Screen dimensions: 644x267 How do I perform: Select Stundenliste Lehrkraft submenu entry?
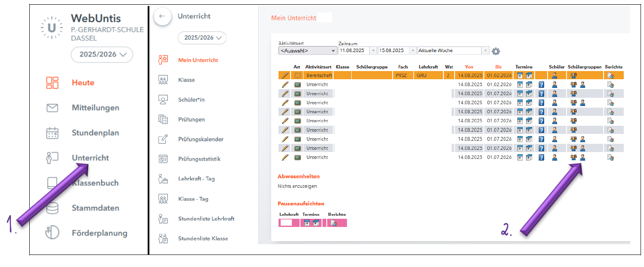(x=206, y=219)
